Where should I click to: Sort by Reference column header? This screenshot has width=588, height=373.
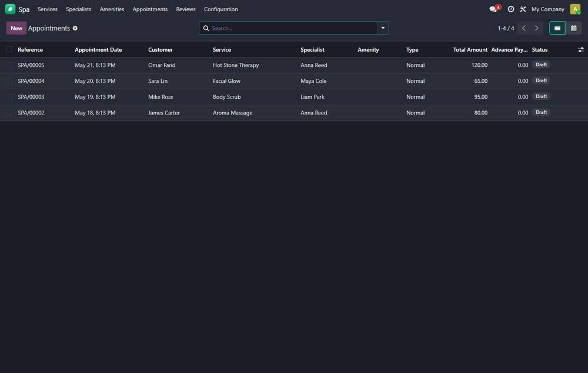pos(31,49)
